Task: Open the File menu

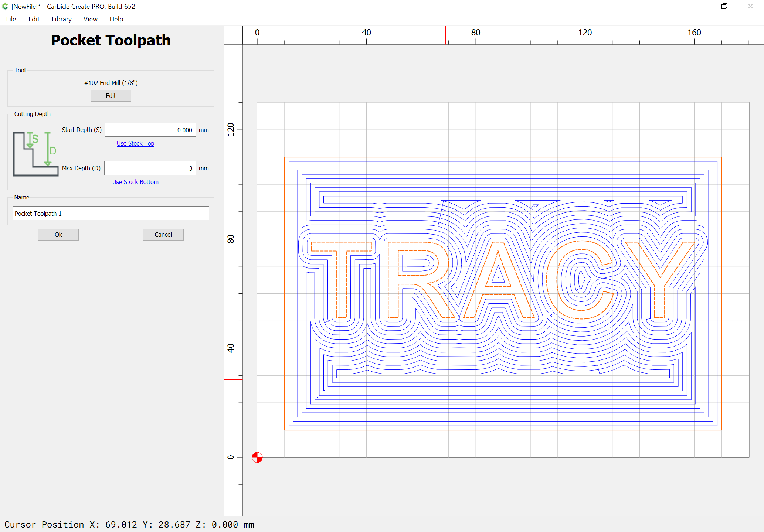Action: [11, 19]
